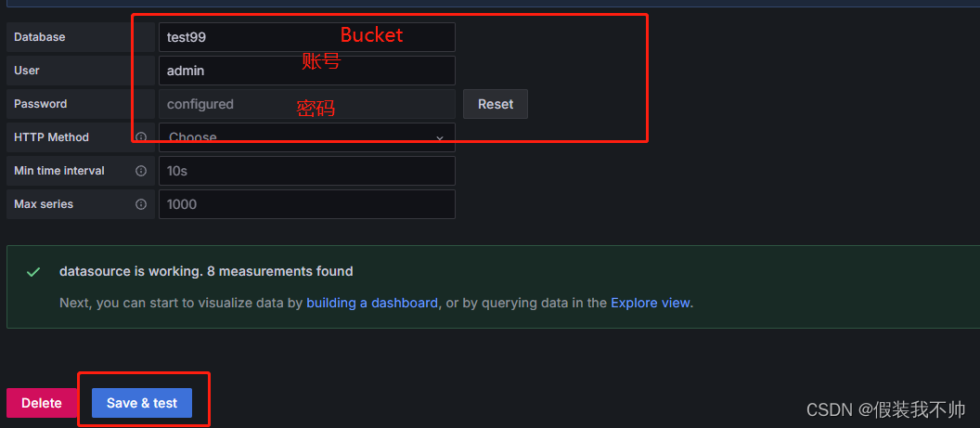Click the HTTP Method info icon
The height and width of the screenshot is (428, 980).
(141, 136)
